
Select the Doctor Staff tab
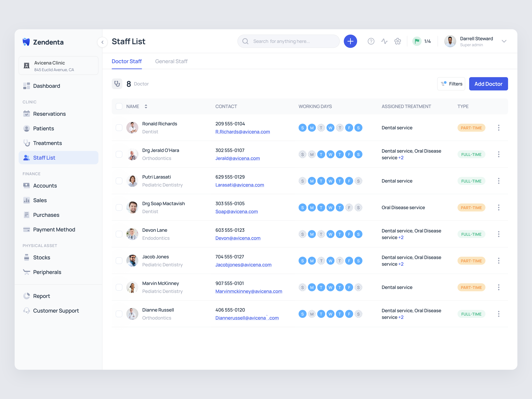point(127,61)
